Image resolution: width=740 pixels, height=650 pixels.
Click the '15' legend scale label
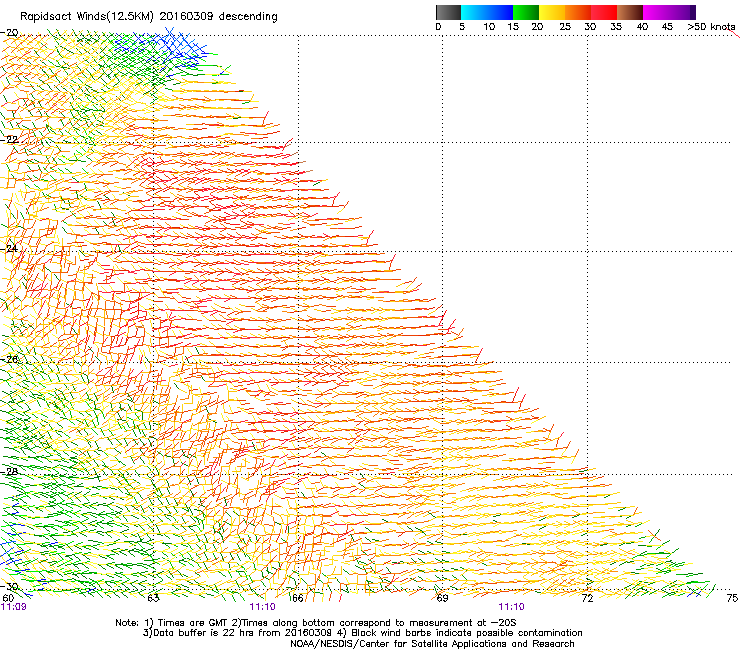point(513,27)
